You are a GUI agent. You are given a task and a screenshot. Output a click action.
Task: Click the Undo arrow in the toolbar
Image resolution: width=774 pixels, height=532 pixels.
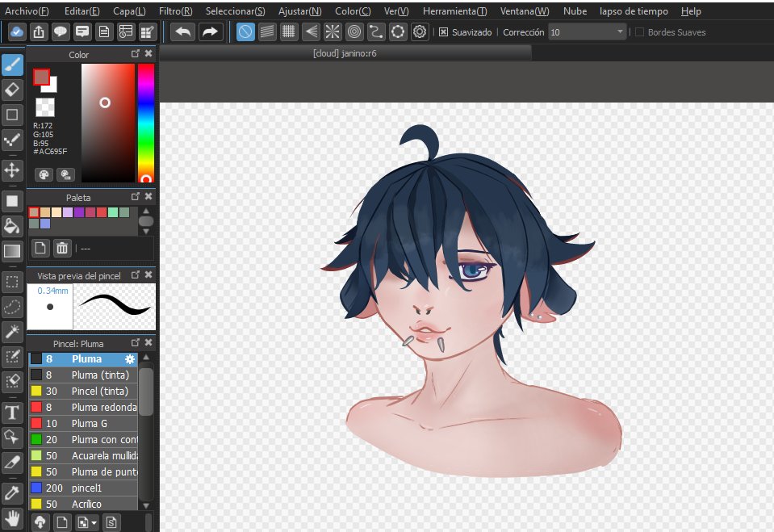click(183, 32)
